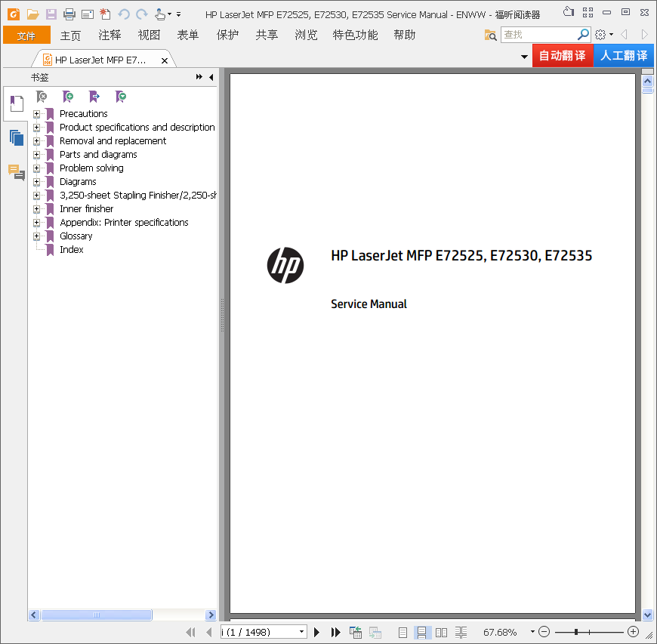Open the 文件 menu
Image resolution: width=657 pixels, height=644 pixels.
[x=26, y=35]
